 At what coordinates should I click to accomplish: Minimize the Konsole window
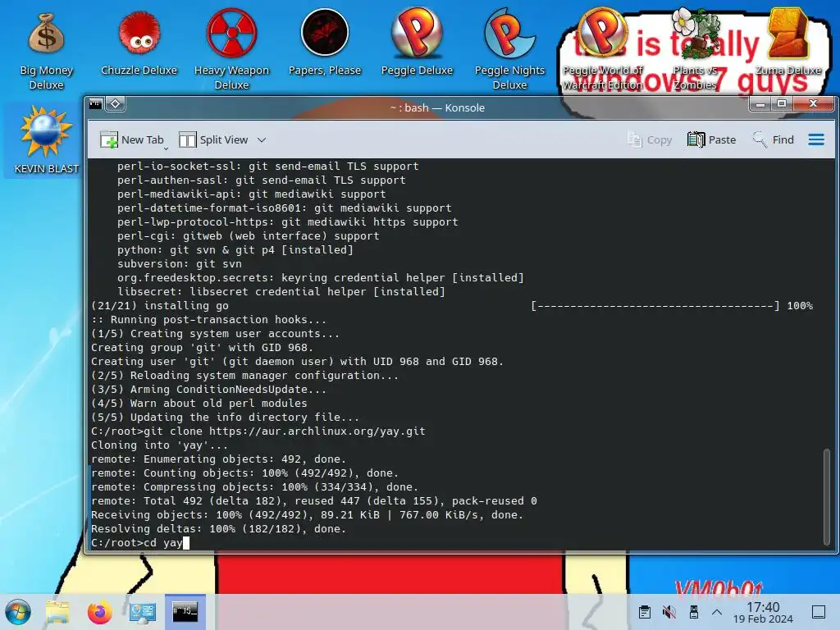click(x=760, y=104)
